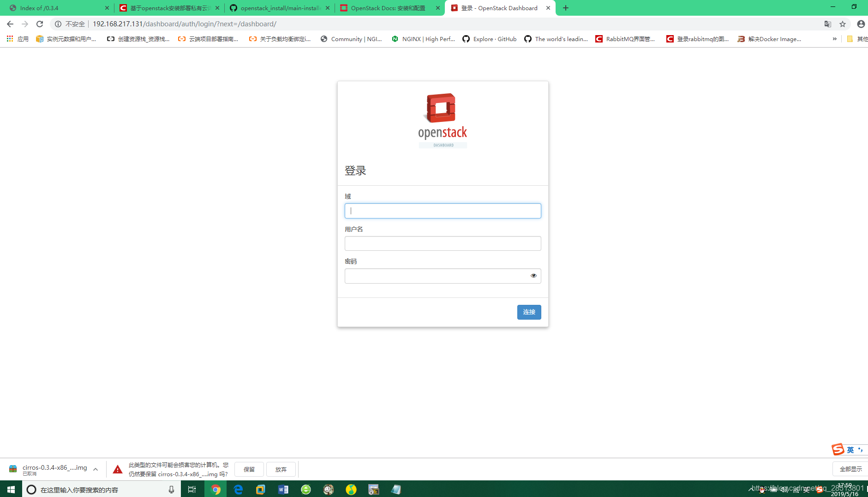The image size is (868, 497).
Task: Click the 域 domain input field
Action: coord(443,211)
